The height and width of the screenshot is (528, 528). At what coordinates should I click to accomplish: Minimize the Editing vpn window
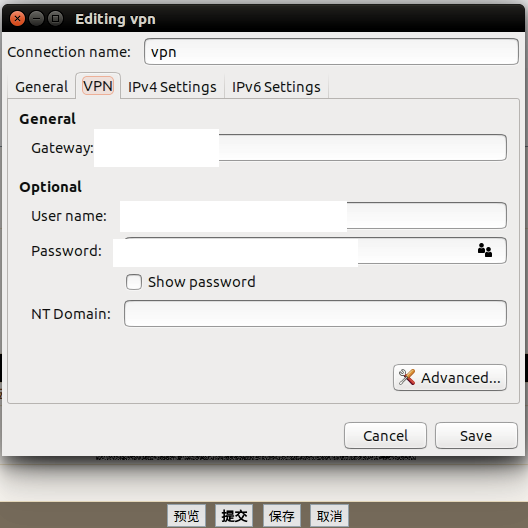pos(36,19)
